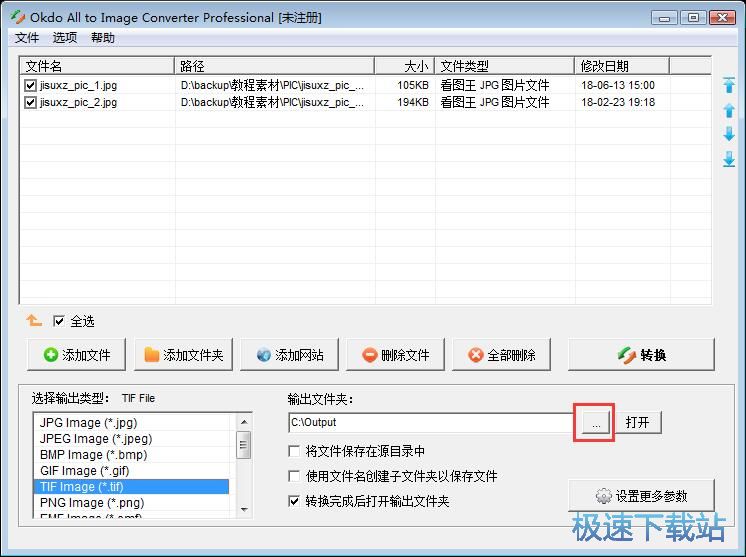Select TIF Image (*.tif) output type
Screen dimensions: 746x557
(x=131, y=487)
